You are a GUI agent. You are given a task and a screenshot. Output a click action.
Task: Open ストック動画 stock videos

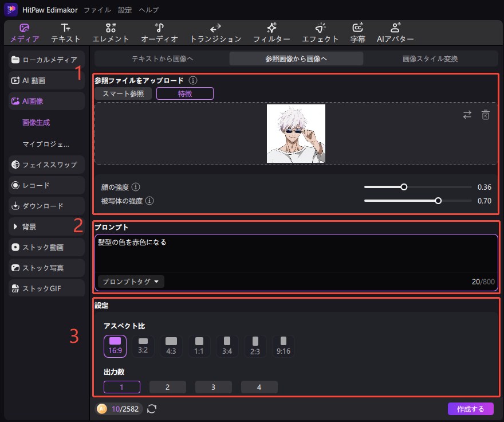point(46,247)
